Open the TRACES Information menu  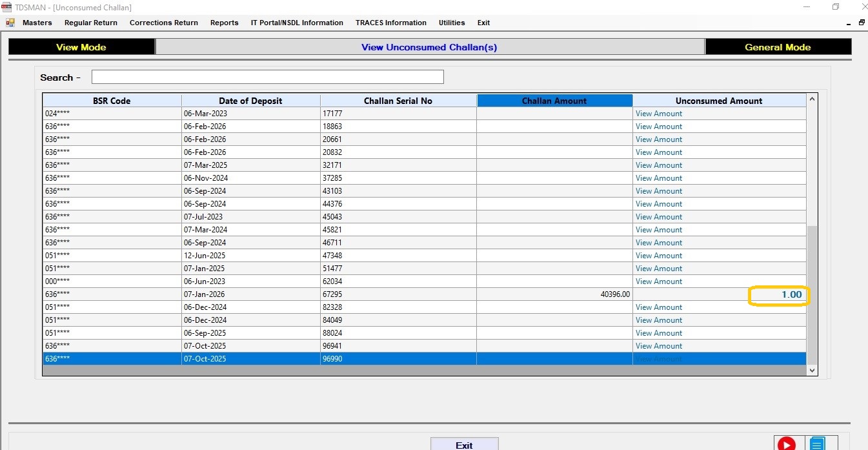tap(390, 23)
